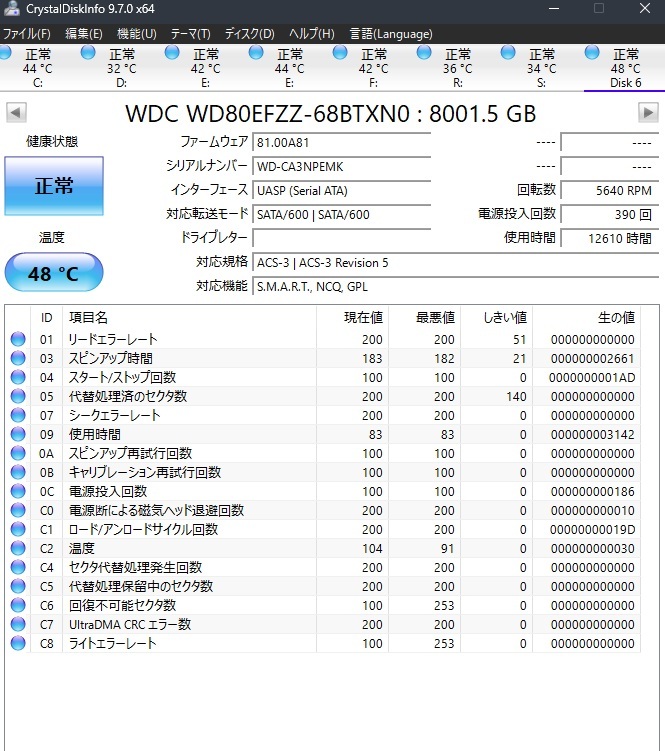Click the 対応規格 field ACS-3 Revision 5
This screenshot has height=751, width=665.
tap(456, 262)
